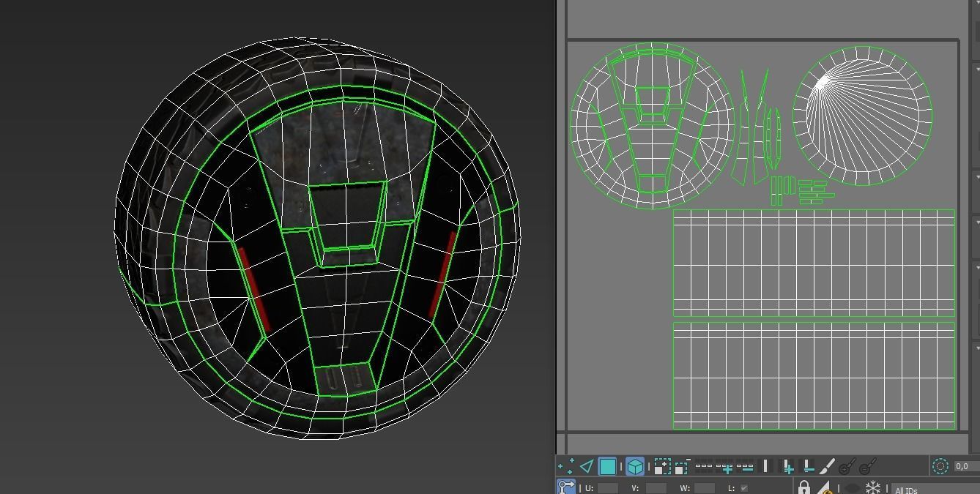Click Shrink selection icon
Viewport: 980px width, 494px height.
(682, 467)
